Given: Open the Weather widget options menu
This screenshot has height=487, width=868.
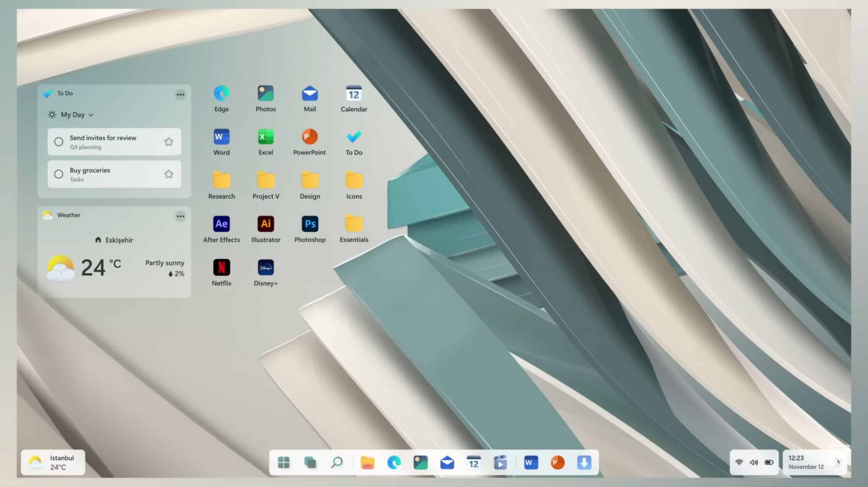Looking at the screenshot, I should coord(181,216).
